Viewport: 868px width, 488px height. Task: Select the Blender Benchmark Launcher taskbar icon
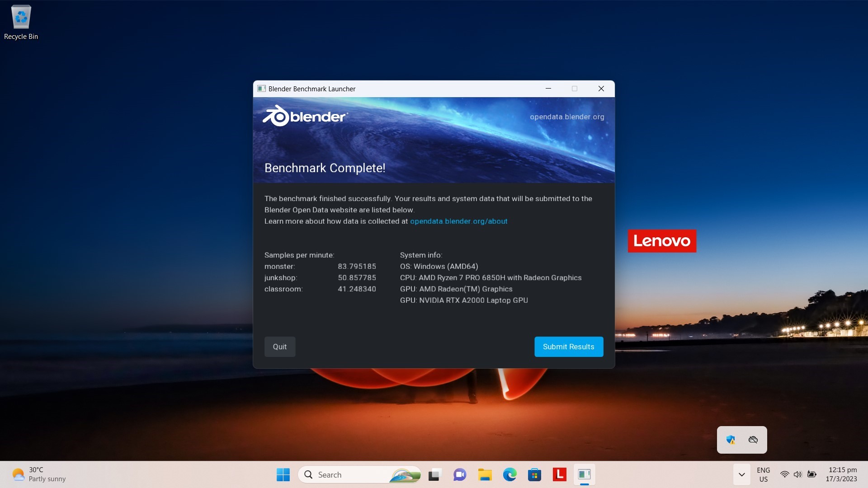(584, 474)
